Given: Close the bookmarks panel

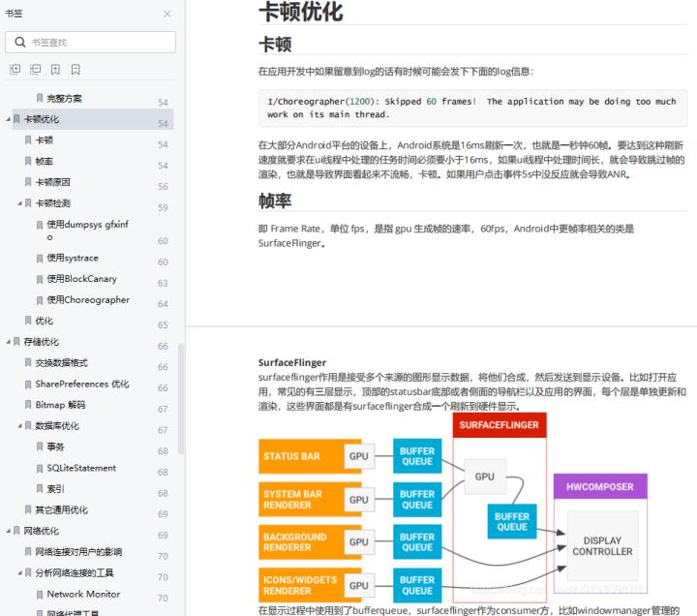Looking at the screenshot, I should [x=167, y=14].
